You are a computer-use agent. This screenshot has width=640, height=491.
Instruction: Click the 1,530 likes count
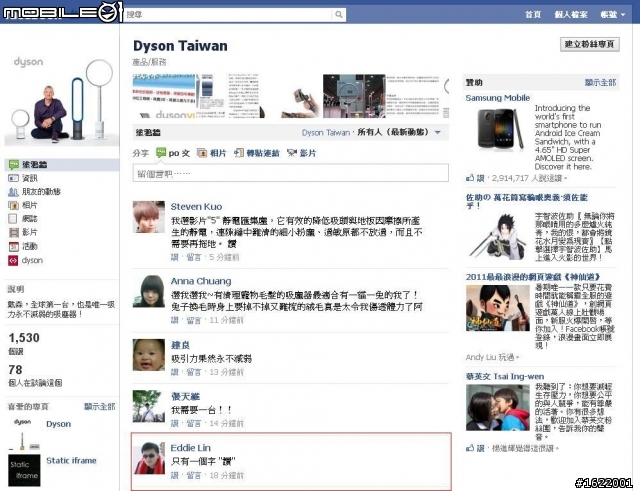pyautogui.click(x=24, y=338)
